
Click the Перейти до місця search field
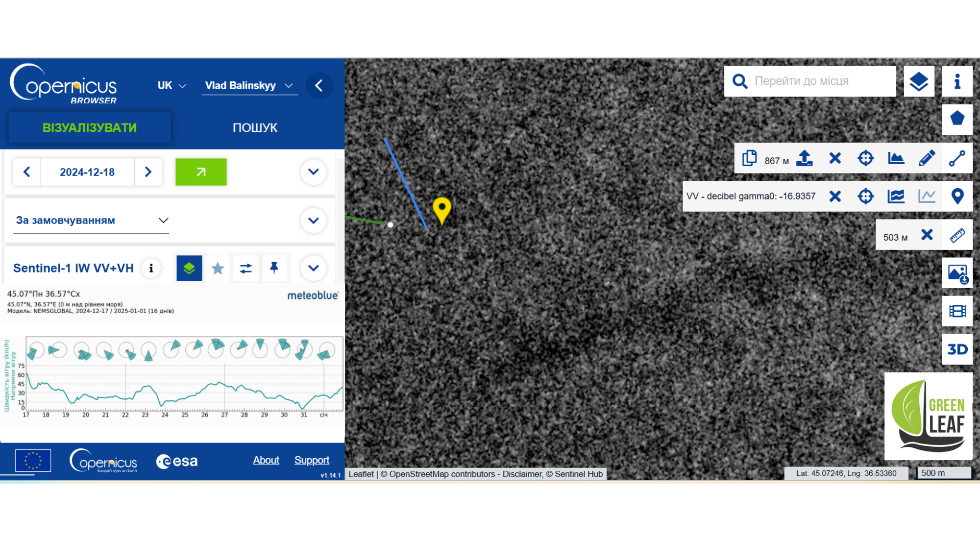(x=810, y=81)
